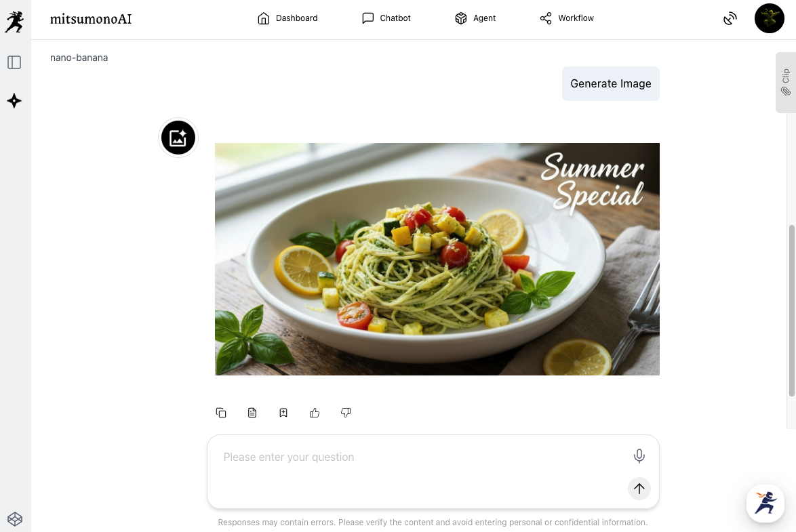Click the cube icon at sidebar bottom
The image size is (796, 532).
coord(15,519)
